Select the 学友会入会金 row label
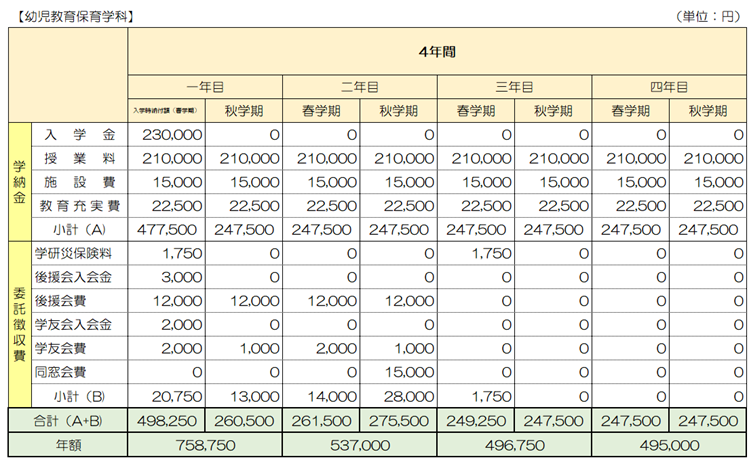This screenshot has width=749, height=460. point(73,325)
